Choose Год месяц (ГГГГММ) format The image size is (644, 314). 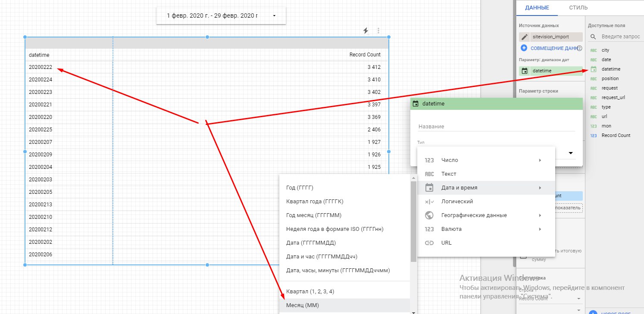click(x=345, y=215)
